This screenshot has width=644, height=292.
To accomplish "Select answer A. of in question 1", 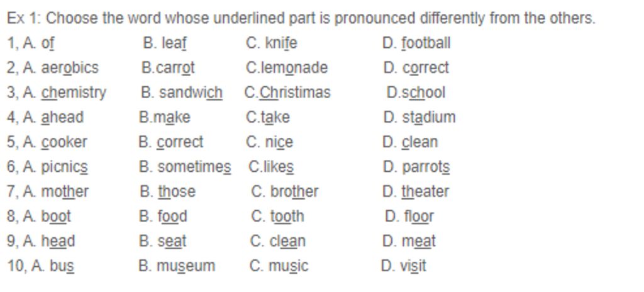I will [x=38, y=43].
